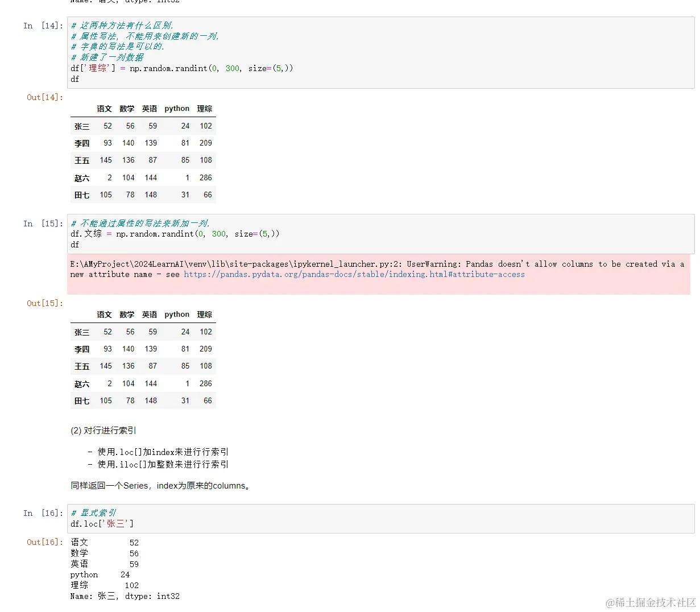Select the Out[16] prompt label
Viewport: 700px width, 612px height.
[45, 542]
